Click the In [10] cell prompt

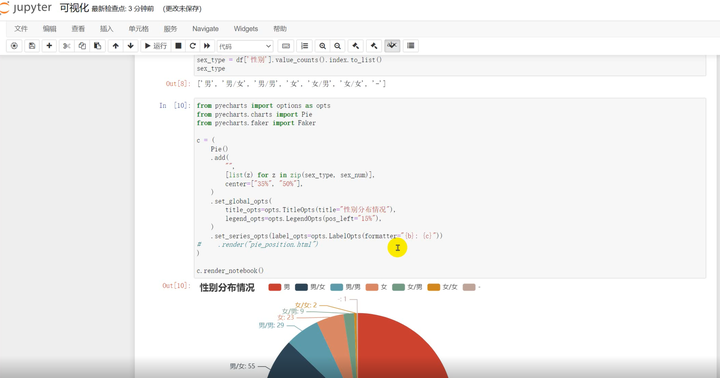click(x=174, y=106)
